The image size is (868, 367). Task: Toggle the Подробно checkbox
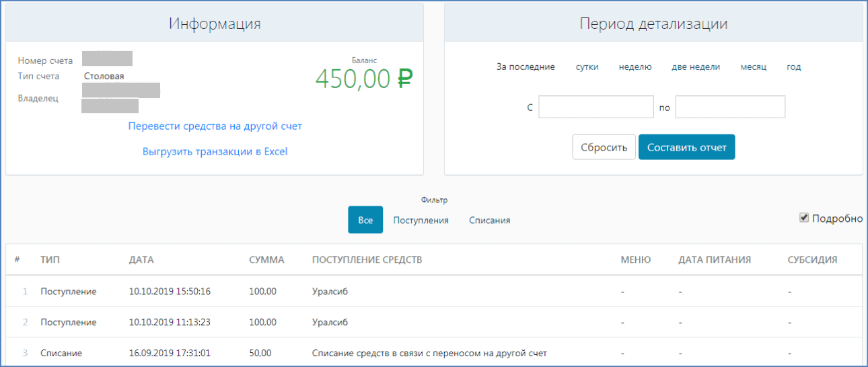804,218
